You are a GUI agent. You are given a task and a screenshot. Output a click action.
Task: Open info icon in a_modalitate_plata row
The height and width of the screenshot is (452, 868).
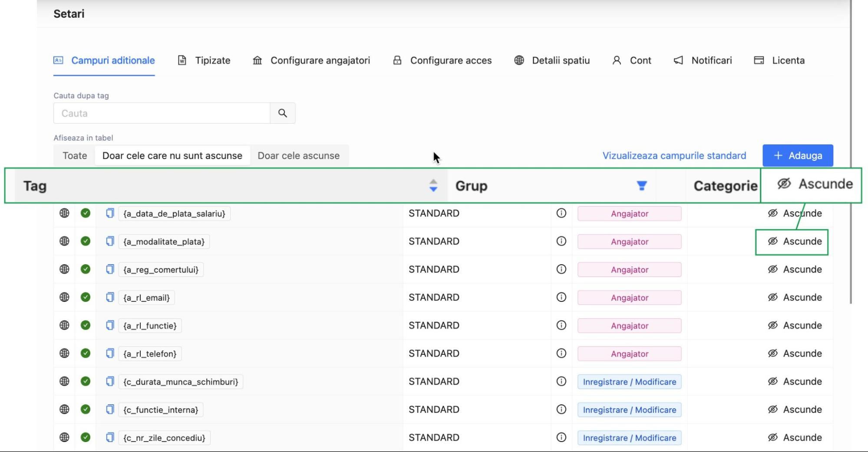click(561, 241)
